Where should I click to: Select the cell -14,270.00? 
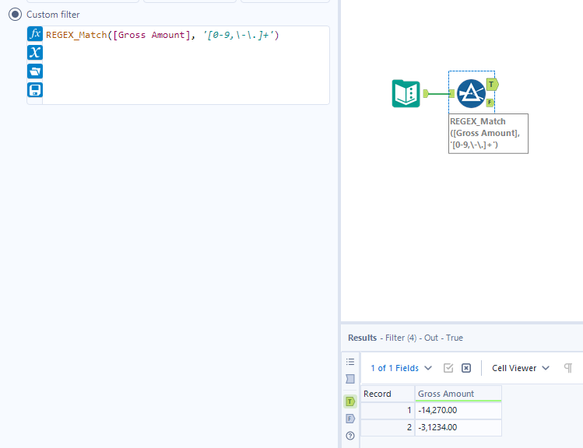tap(458, 410)
